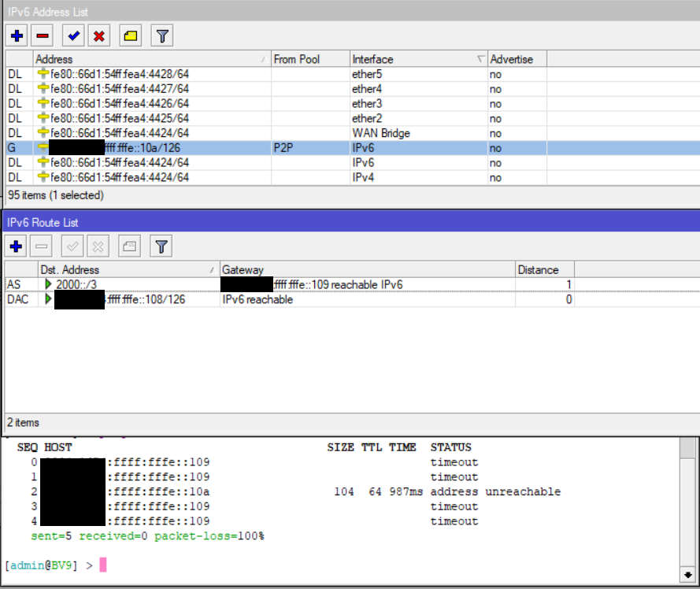Viewport: 700px width, 589px height.
Task: Select the DAC route ending ::108/126
Action: (x=353, y=299)
